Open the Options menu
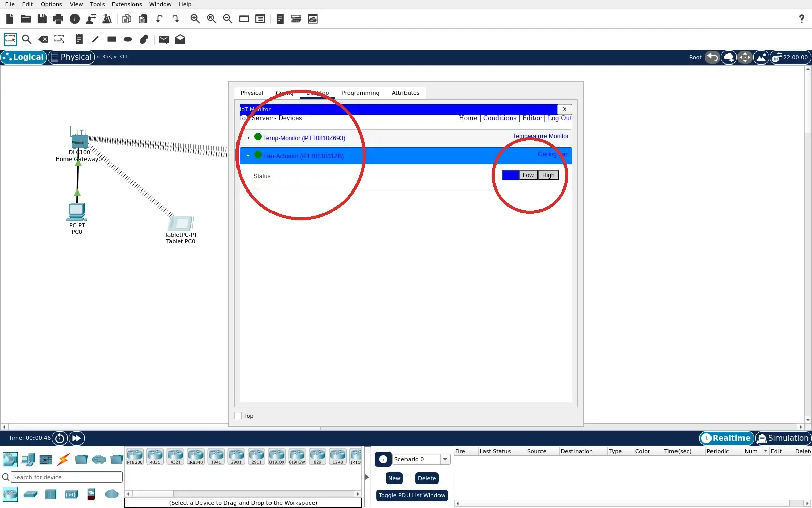Viewport: 812px width, 508px height. 51,4
